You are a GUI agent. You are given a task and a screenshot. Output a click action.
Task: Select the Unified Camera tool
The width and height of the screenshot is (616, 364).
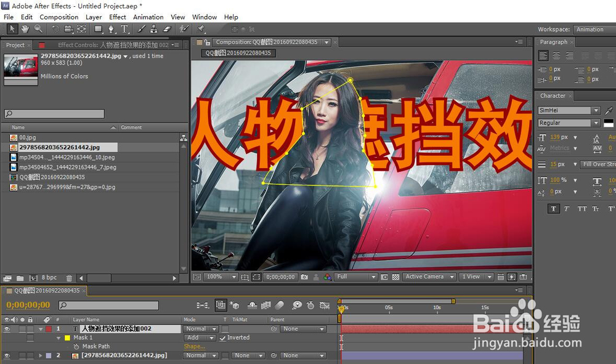point(68,29)
